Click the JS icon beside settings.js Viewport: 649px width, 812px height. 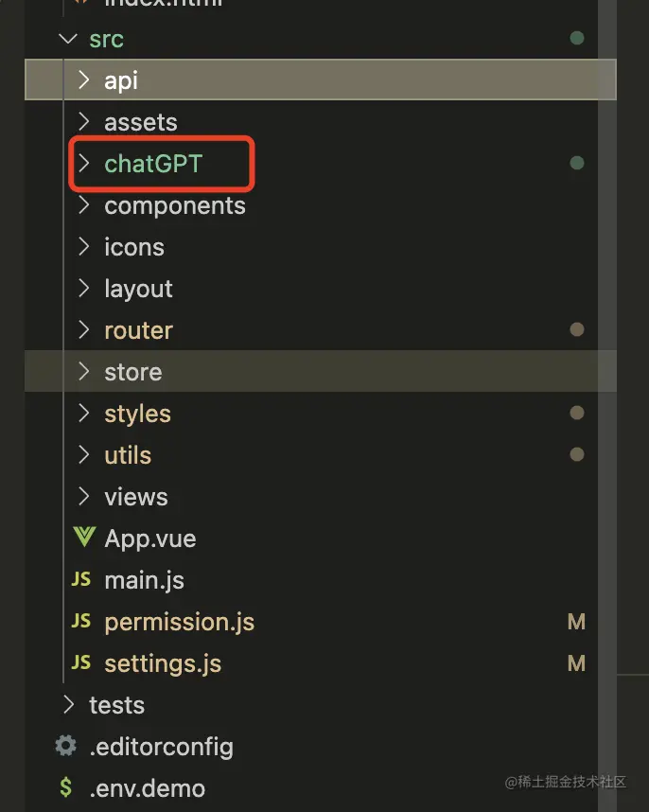[82, 662]
